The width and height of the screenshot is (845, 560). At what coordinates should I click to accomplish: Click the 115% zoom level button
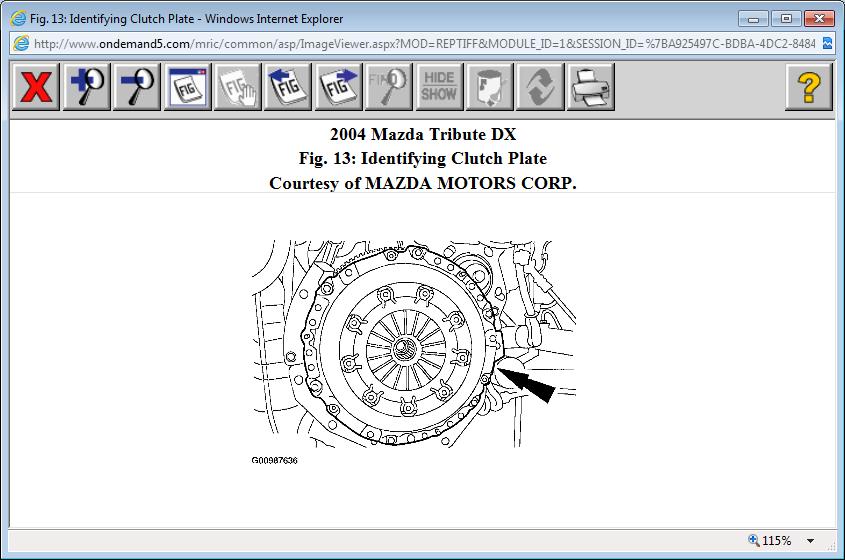770,540
